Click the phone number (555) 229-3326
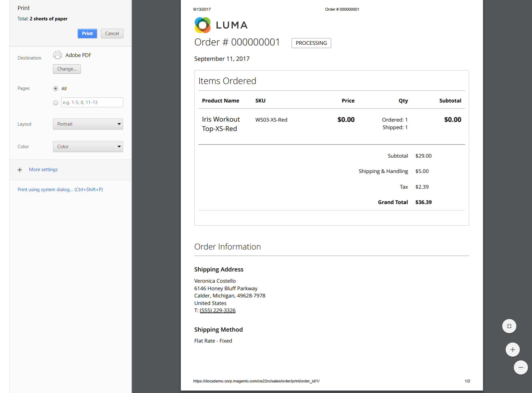532x393 pixels. click(218, 311)
